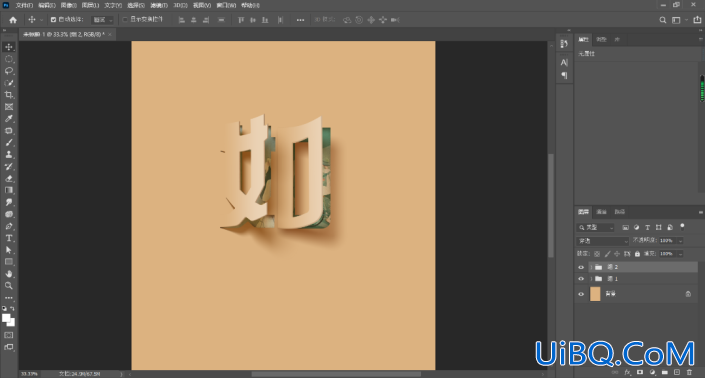
Task: Open the auto-select Layer/Group dropdown
Action: tap(103, 20)
